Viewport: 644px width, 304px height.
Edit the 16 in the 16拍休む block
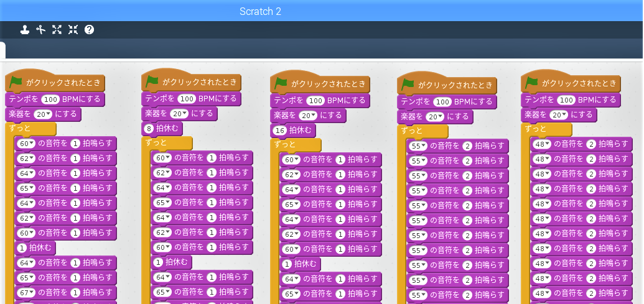pos(280,131)
